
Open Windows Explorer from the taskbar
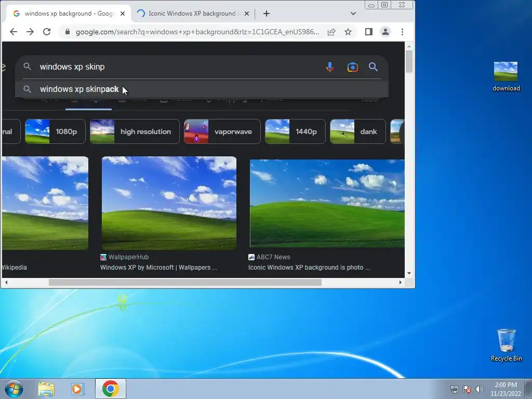click(x=46, y=389)
